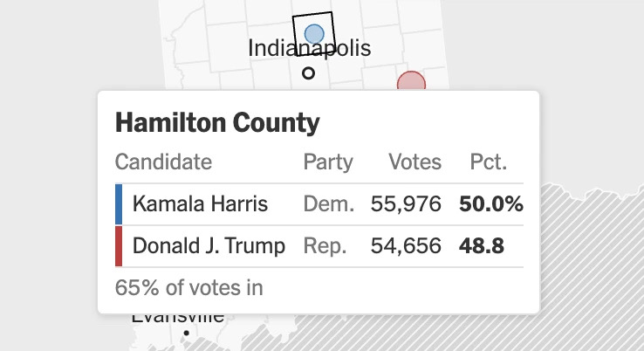Click the red Republican color bar
The image size is (644, 351).
pyautogui.click(x=119, y=246)
